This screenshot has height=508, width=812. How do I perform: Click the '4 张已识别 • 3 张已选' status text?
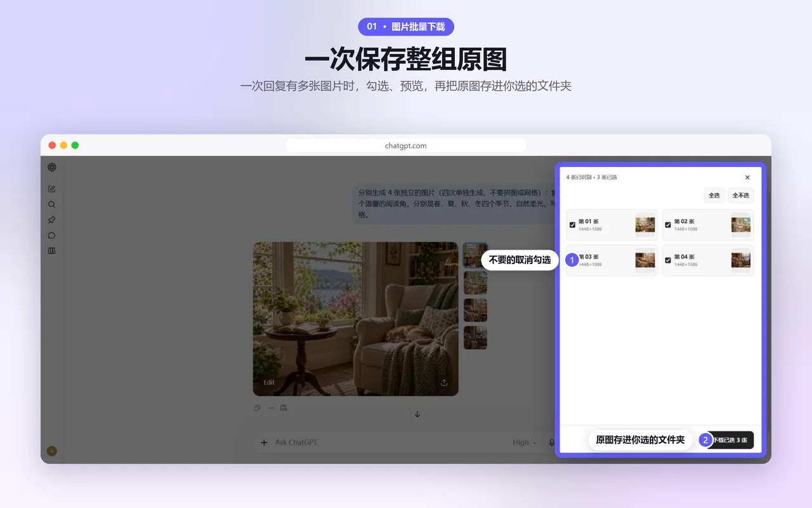[591, 177]
